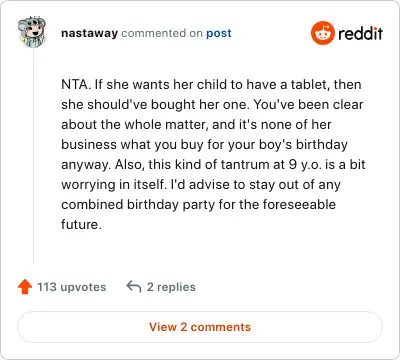
Task: Click the orange upvote arrow icon
Action: (x=25, y=287)
